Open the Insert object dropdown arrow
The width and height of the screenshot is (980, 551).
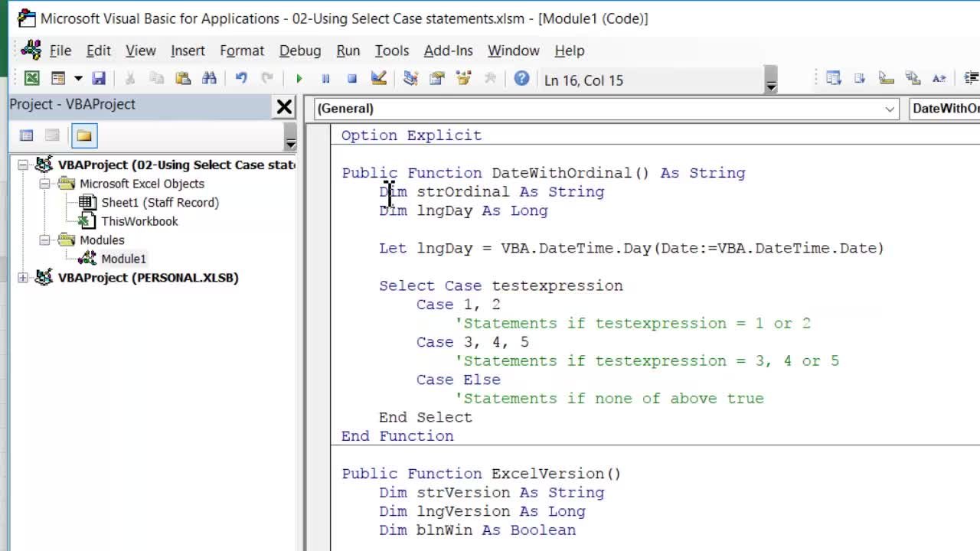point(77,78)
